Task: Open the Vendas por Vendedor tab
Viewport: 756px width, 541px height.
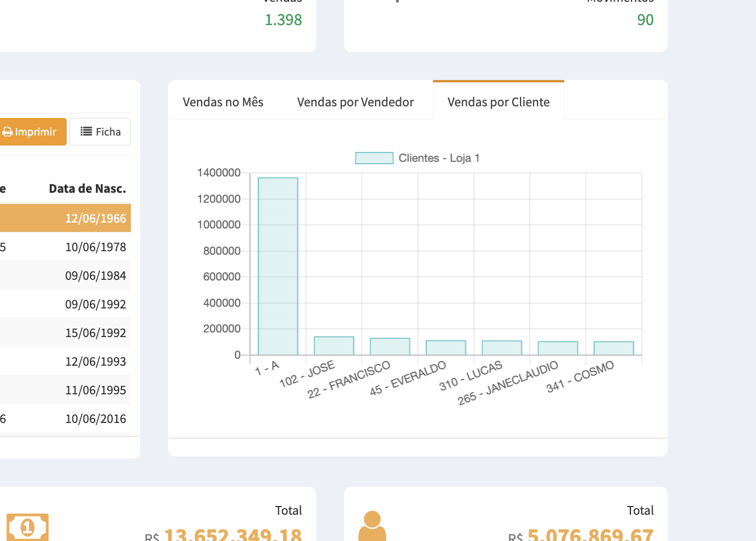Action: tap(355, 102)
